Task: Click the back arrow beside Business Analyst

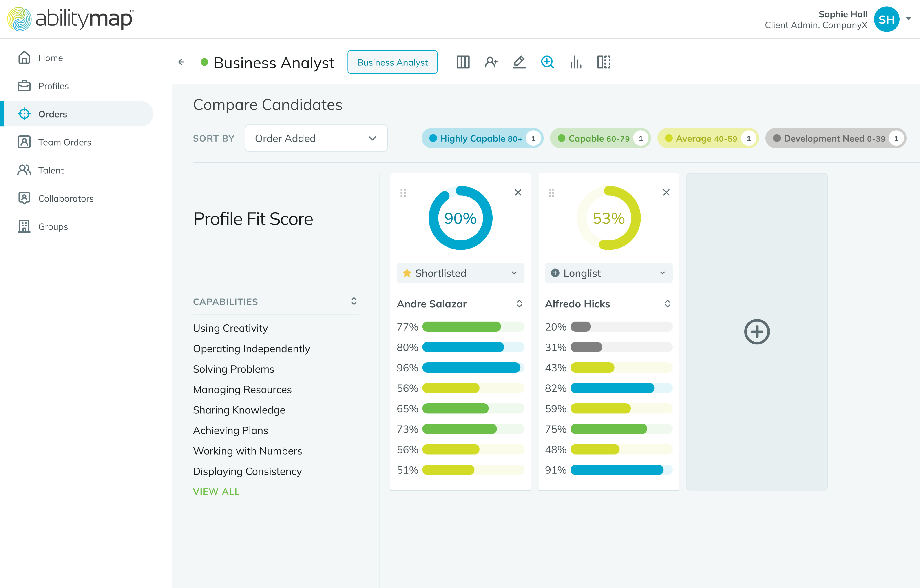Action: 181,62
